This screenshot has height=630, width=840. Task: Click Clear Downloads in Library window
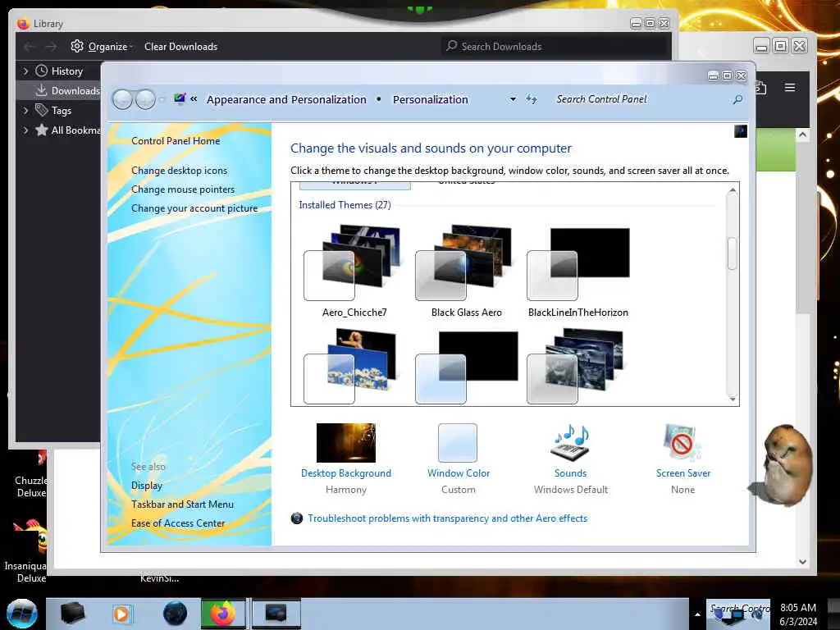pos(180,47)
